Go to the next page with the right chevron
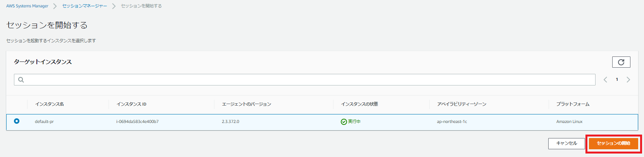 pos(628,80)
